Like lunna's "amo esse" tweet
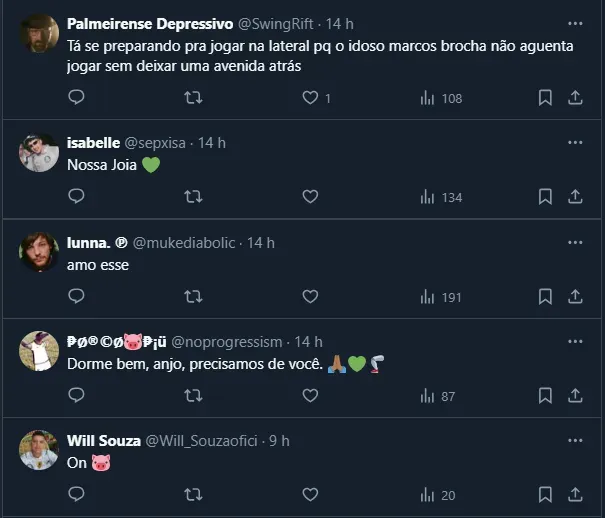605x518 pixels. pos(310,297)
